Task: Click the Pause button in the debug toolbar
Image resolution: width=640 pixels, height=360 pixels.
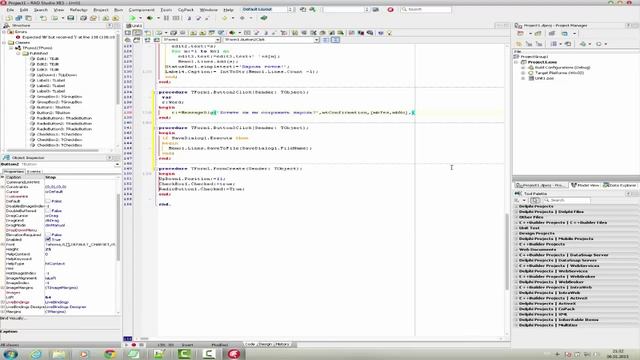Action: pyautogui.click(x=166, y=18)
